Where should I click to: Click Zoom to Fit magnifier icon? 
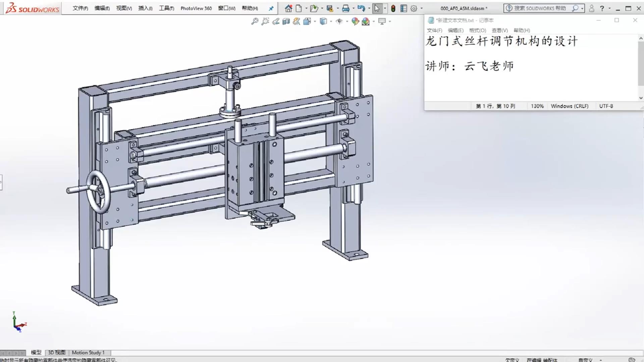click(x=255, y=21)
